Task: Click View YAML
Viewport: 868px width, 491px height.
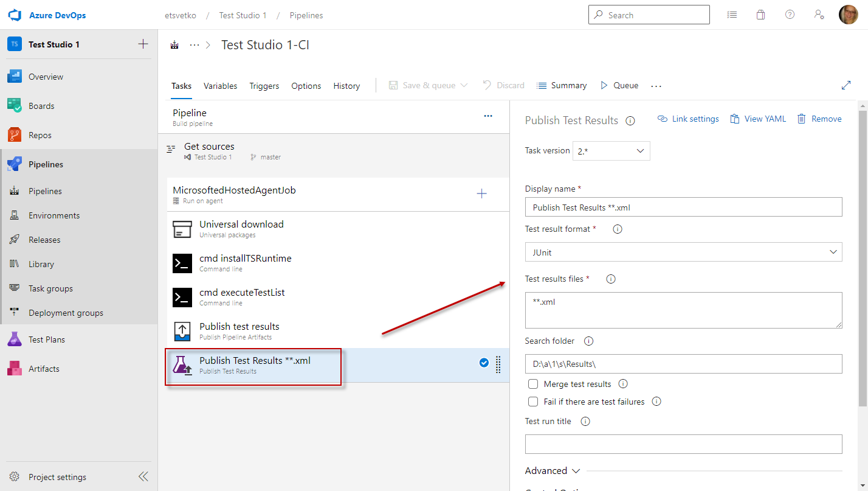Action: [x=758, y=119]
